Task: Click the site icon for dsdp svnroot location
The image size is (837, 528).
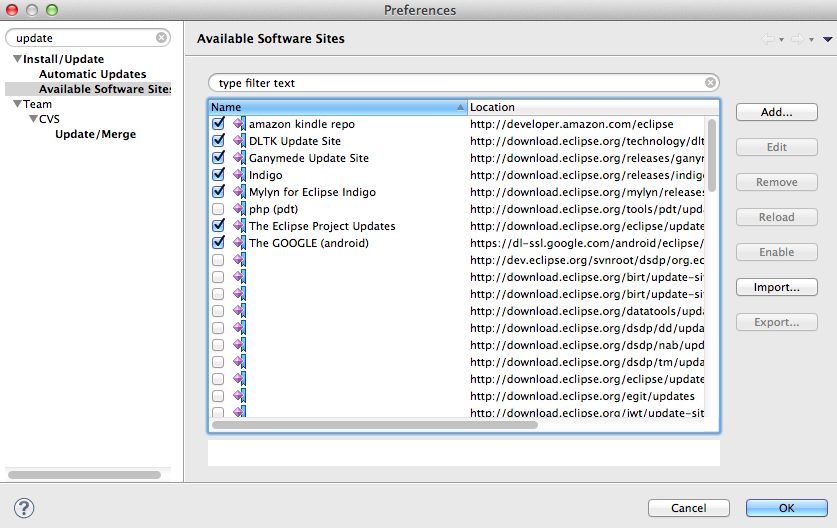Action: 240,260
